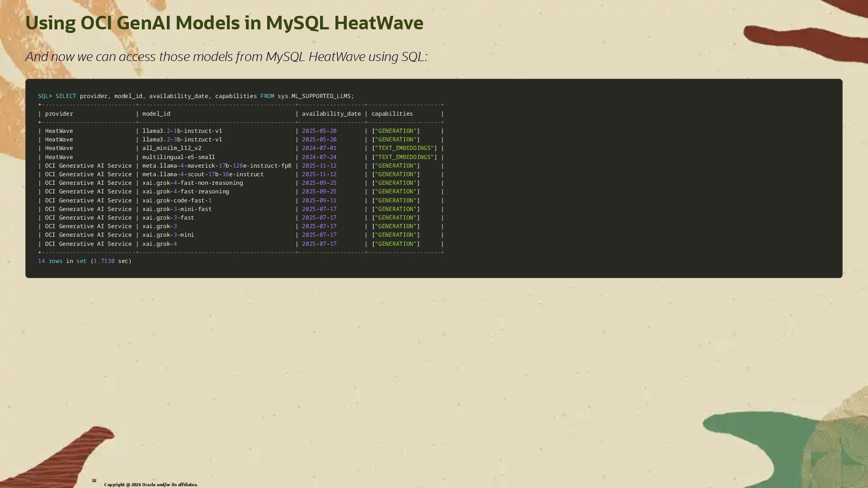Click the SELECT keyword in the SQL query
The height and width of the screenshot is (488, 868).
[x=66, y=96]
